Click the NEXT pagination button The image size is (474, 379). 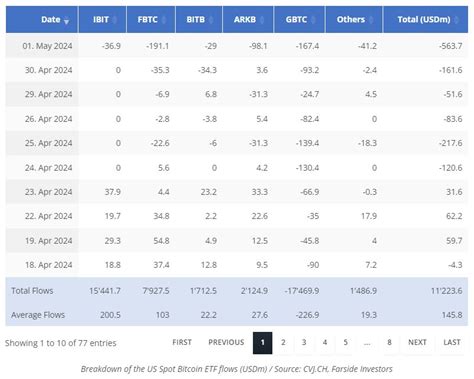pyautogui.click(x=417, y=343)
